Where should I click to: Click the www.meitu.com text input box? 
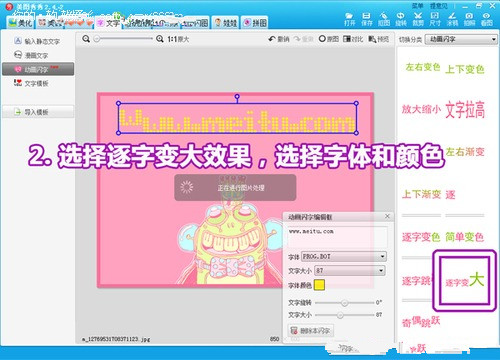[337, 237]
